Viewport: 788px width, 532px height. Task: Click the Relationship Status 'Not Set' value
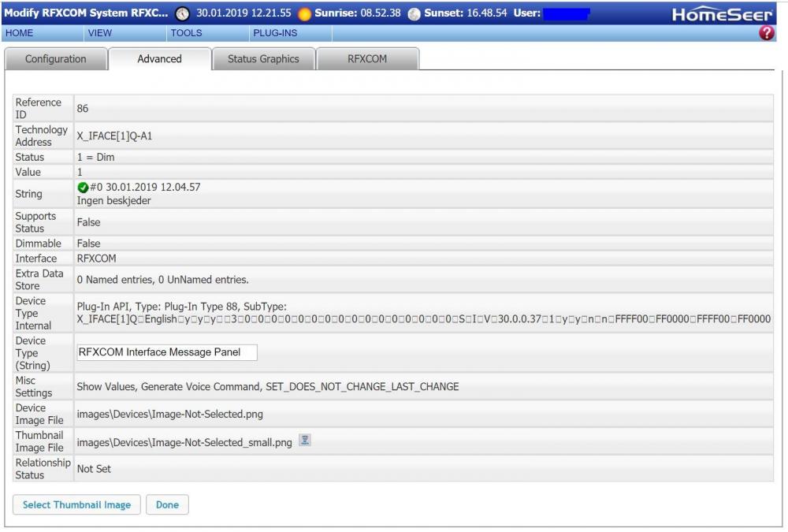[x=94, y=469]
